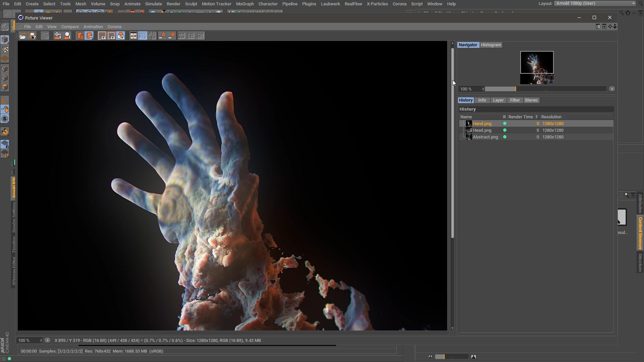Click the bottom 100% zoom stepper arrows

[x=41, y=341]
